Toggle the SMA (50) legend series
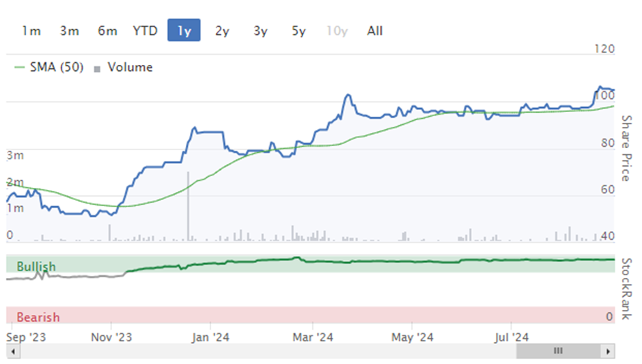This screenshot has width=642, height=364. coord(49,67)
